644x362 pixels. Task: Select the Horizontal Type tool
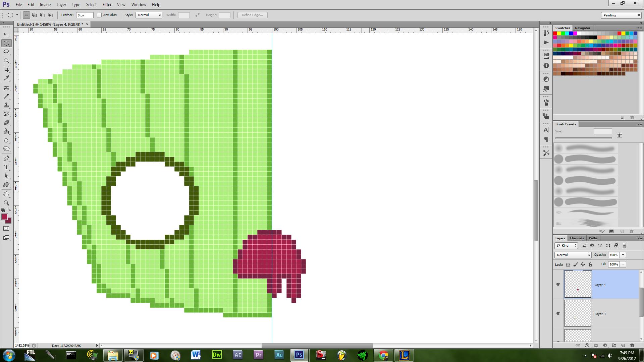point(6,167)
